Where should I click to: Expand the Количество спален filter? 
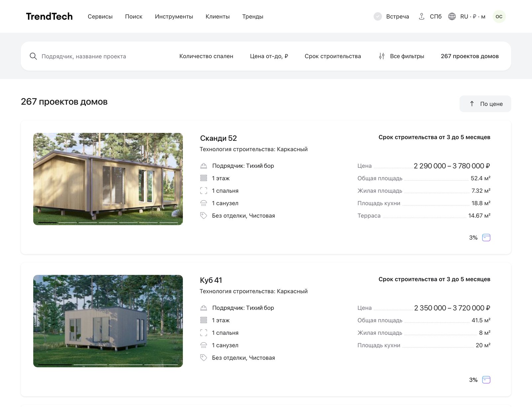[206, 56]
